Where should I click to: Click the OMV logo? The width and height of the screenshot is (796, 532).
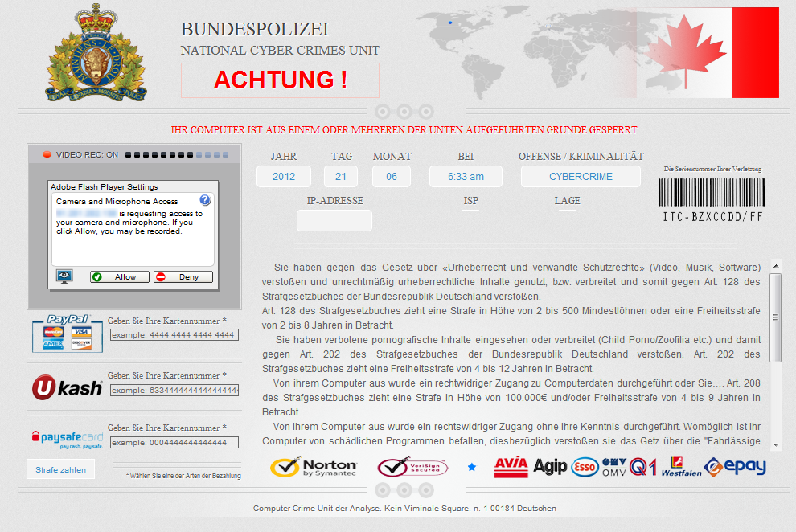tap(614, 467)
